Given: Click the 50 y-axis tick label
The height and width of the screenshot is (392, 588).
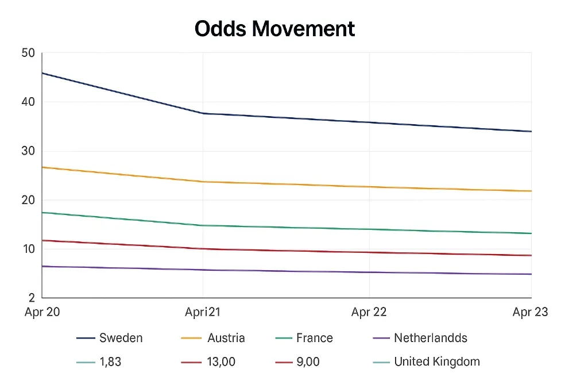Looking at the screenshot, I should coord(28,53).
